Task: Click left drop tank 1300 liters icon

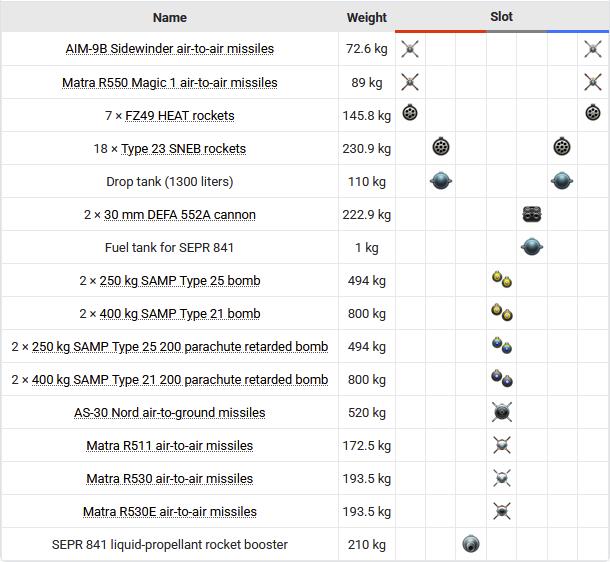Action: pyautogui.click(x=441, y=181)
